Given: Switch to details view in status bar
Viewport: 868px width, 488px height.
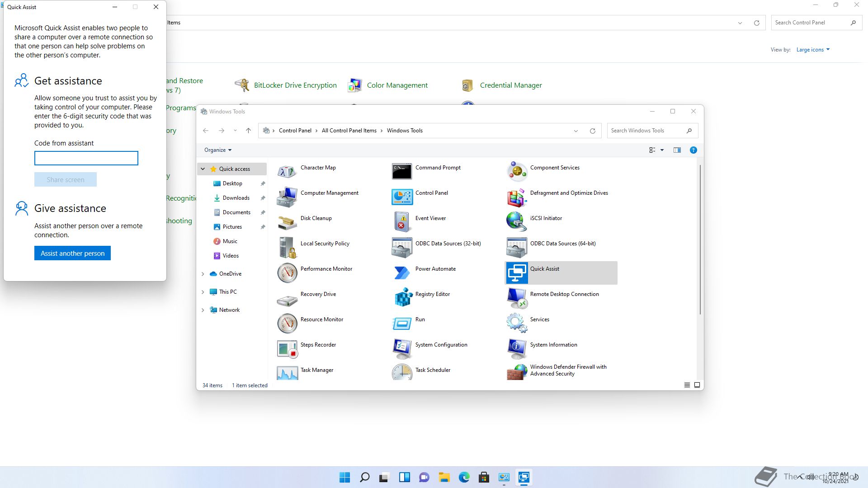Looking at the screenshot, I should click(687, 385).
